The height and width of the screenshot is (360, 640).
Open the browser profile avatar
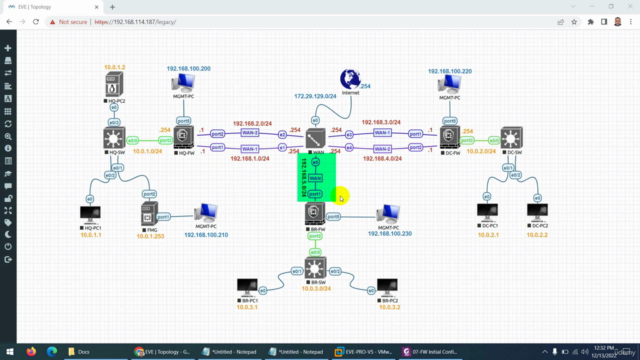(x=618, y=22)
